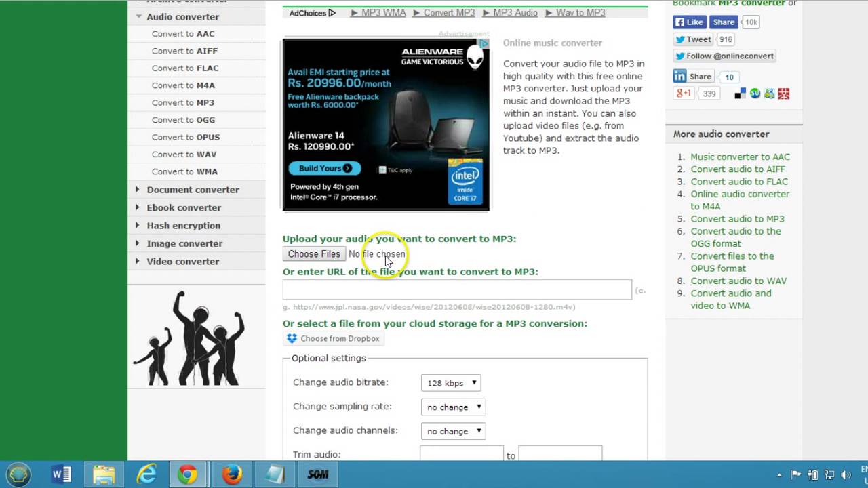Open Internet Explorer from taskbar

click(146, 474)
